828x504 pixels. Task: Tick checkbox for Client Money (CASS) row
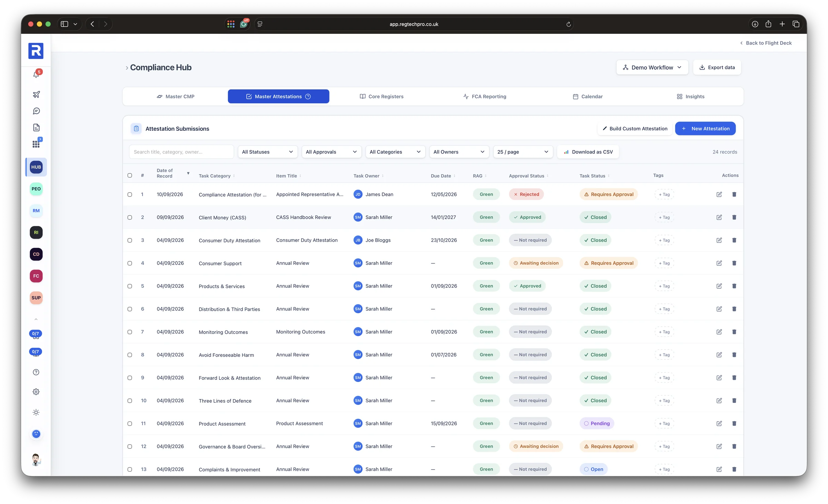[130, 217]
